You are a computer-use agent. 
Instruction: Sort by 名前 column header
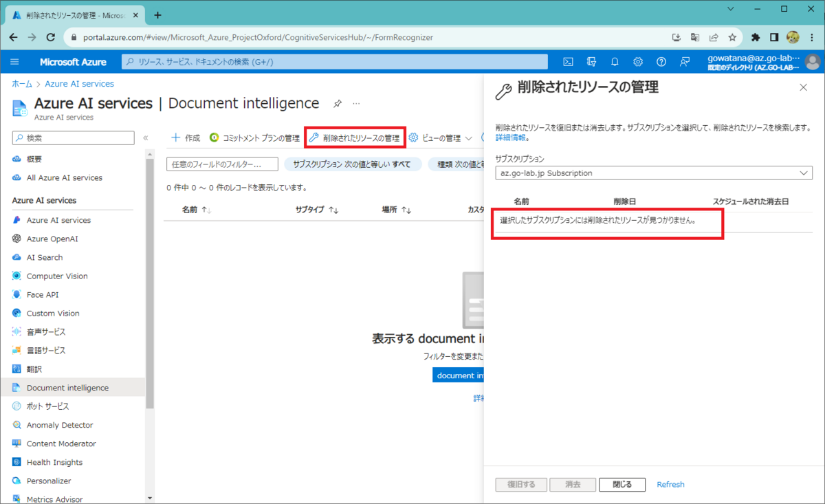197,210
